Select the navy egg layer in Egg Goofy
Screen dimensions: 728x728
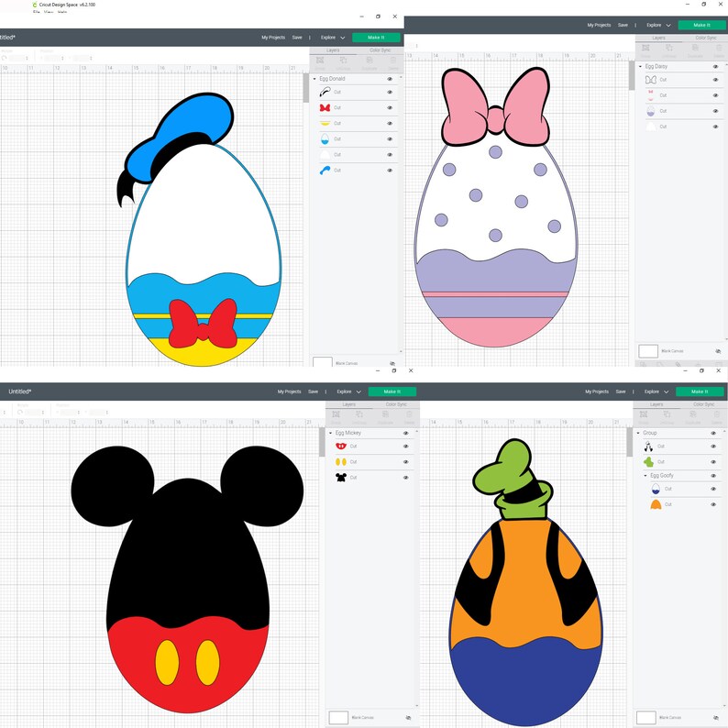(x=656, y=489)
